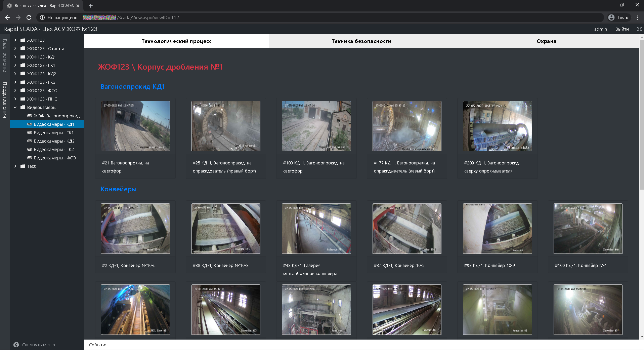Open camera #93 Конвейер 10-9 thumbnail

click(498, 229)
